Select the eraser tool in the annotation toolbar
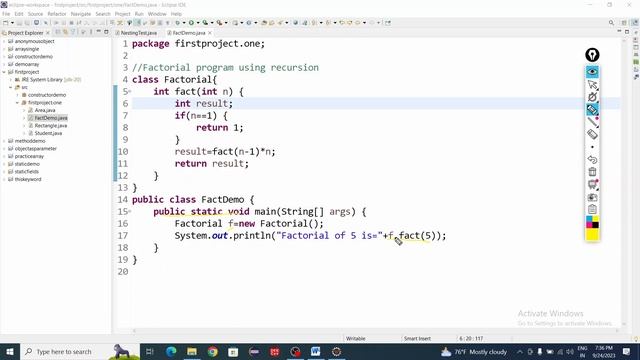Viewport: 640px width, 360px height. pyautogui.click(x=592, y=134)
